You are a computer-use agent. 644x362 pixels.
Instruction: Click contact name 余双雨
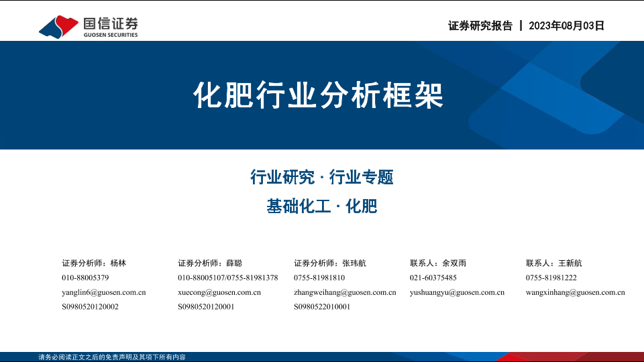pos(454,263)
